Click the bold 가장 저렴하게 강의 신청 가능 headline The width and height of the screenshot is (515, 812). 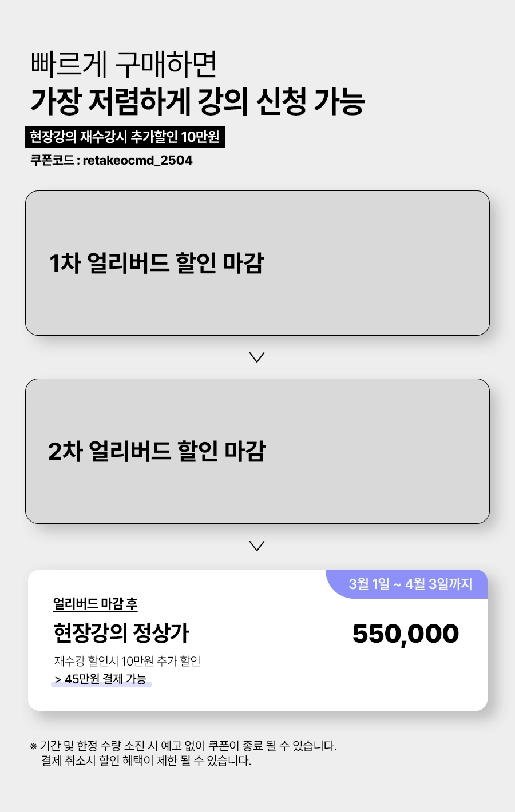click(x=197, y=102)
